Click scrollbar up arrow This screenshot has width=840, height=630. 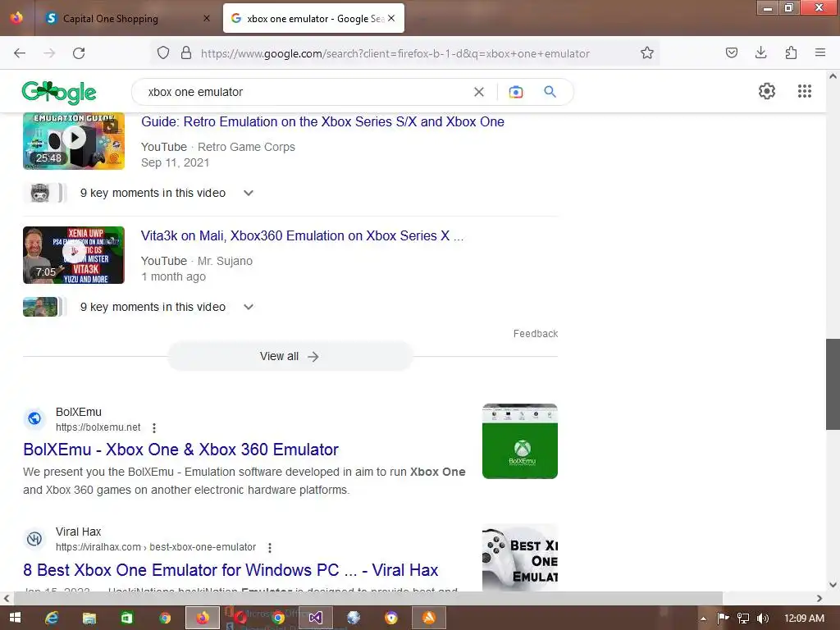(833, 76)
